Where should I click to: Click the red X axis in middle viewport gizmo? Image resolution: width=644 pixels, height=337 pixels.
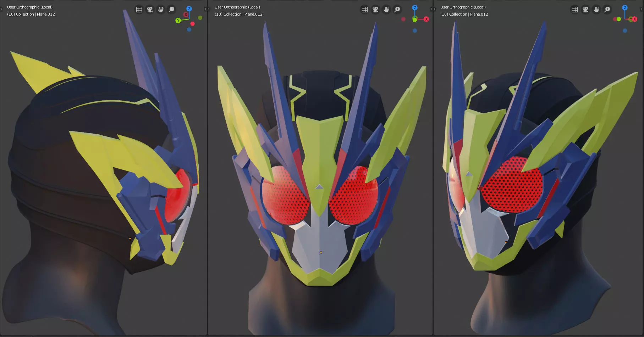tap(426, 19)
